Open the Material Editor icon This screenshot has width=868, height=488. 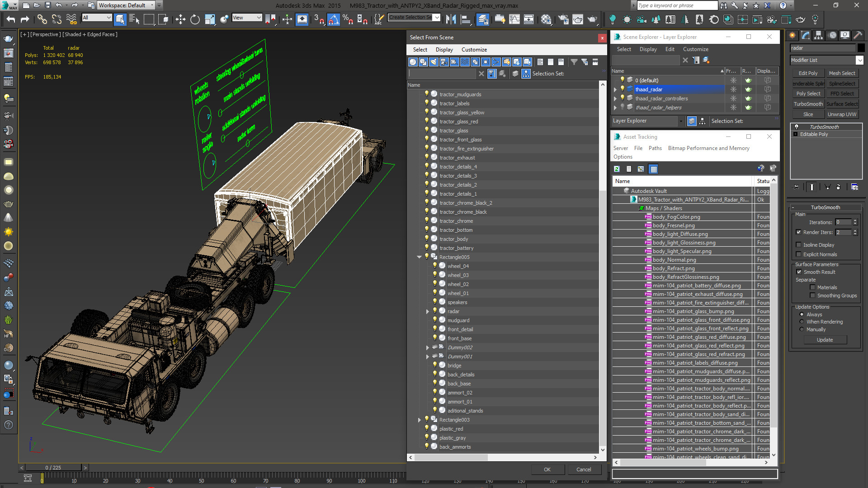[546, 19]
